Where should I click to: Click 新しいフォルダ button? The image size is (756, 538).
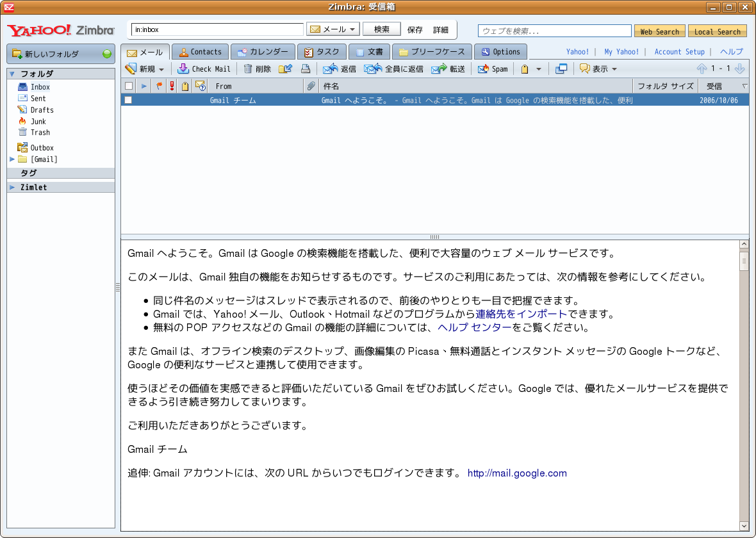(x=60, y=54)
